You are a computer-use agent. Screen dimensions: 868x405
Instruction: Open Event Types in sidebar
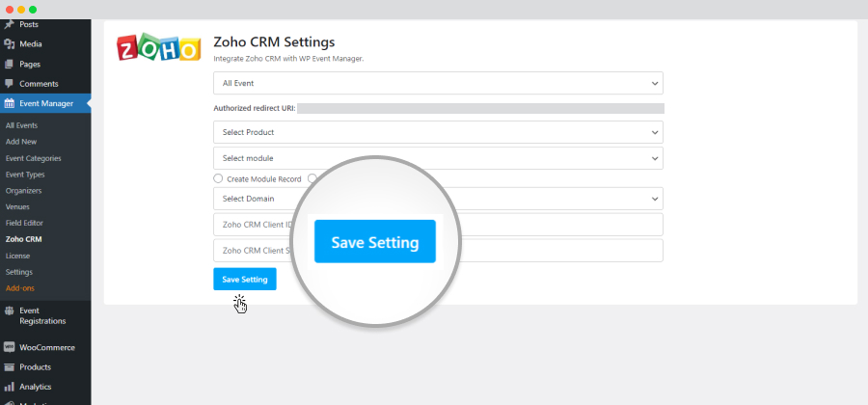pos(25,175)
